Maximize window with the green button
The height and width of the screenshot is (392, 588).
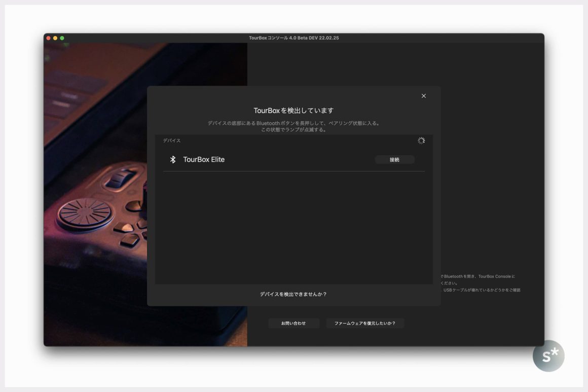[x=62, y=38]
